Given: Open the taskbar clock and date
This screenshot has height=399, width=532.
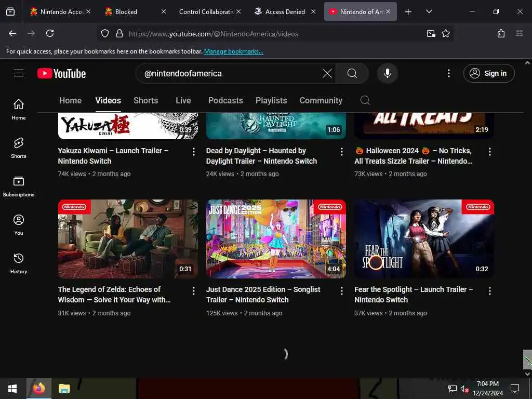Looking at the screenshot, I should pos(487,389).
